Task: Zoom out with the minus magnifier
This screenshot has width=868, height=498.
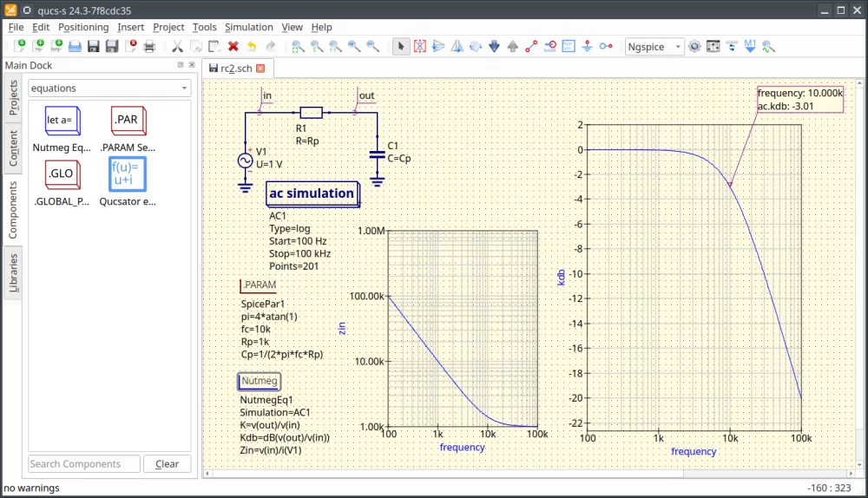Action: pyautogui.click(x=372, y=47)
